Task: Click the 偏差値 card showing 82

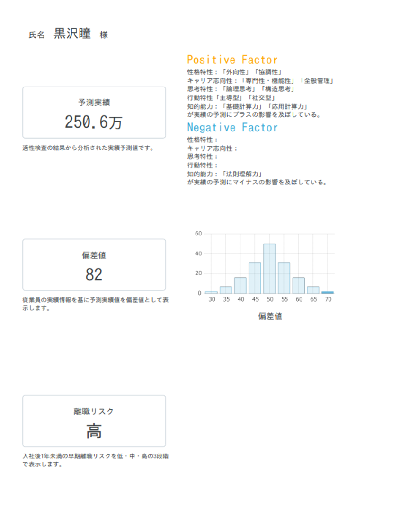Action: 94,265
